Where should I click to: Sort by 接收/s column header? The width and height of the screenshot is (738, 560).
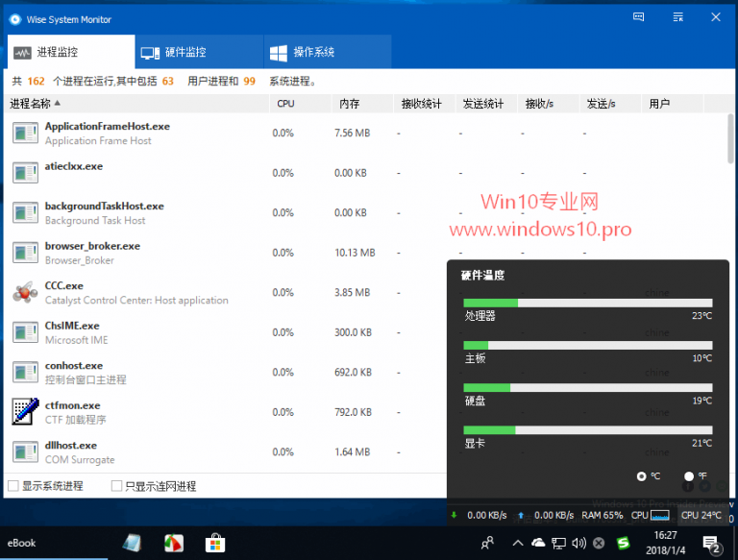[549, 104]
